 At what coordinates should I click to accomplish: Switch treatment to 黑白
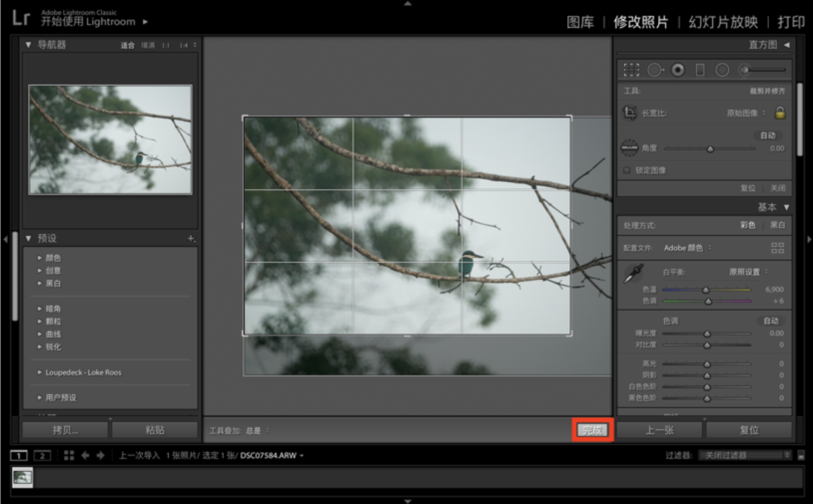point(778,225)
